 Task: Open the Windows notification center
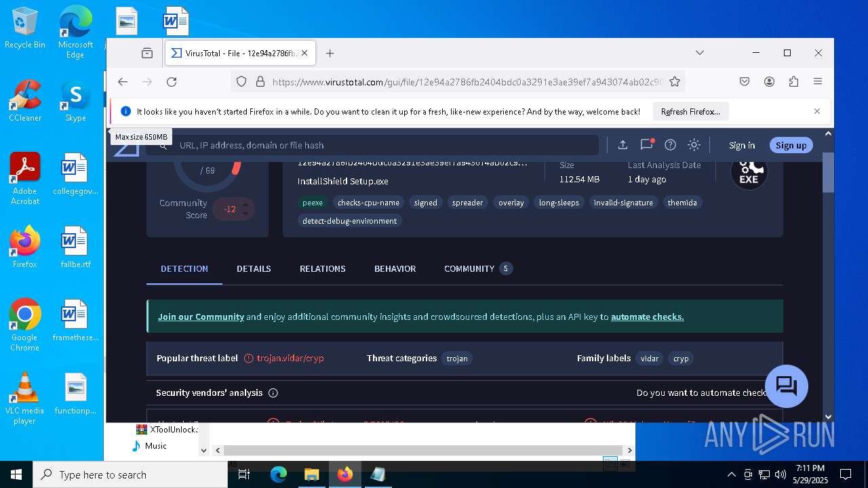point(846,474)
